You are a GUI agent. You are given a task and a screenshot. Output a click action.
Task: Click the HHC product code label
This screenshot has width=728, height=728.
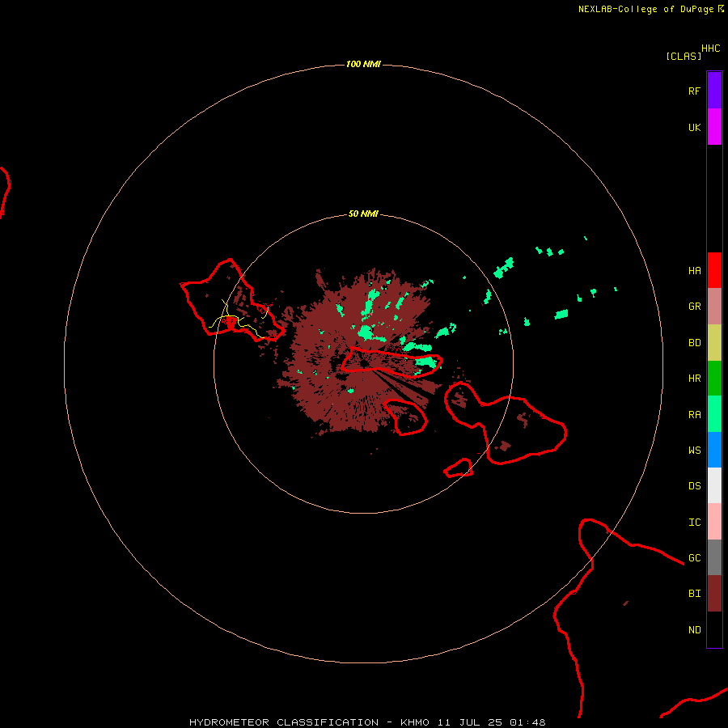(710, 49)
